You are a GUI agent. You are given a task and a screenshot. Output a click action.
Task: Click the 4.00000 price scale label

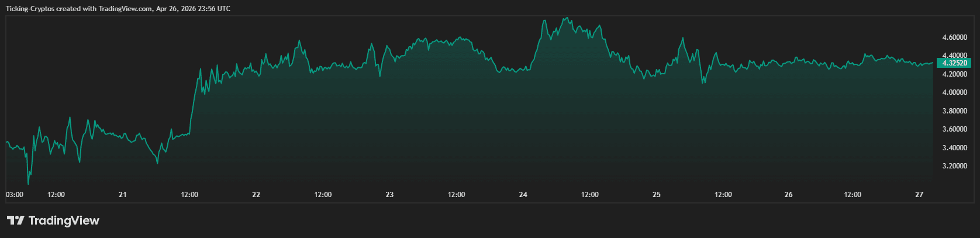(954, 92)
